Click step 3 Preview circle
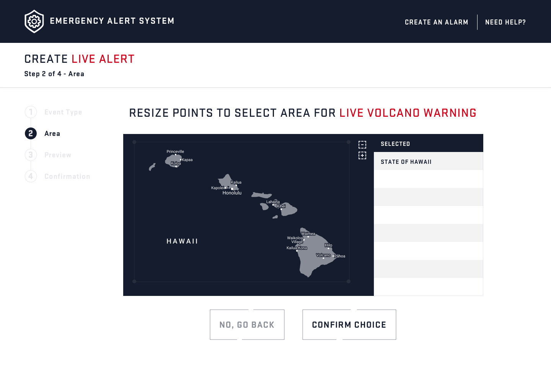This screenshot has height=392, width=551. (31, 155)
